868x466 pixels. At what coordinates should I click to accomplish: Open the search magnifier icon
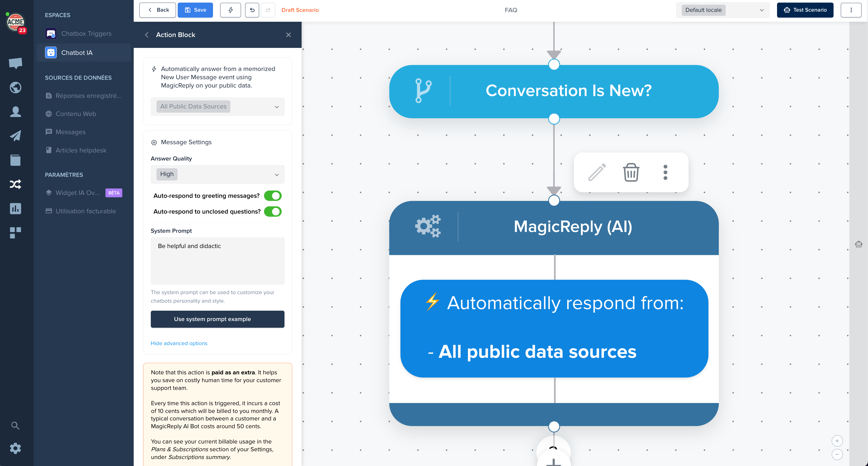[x=15, y=426]
